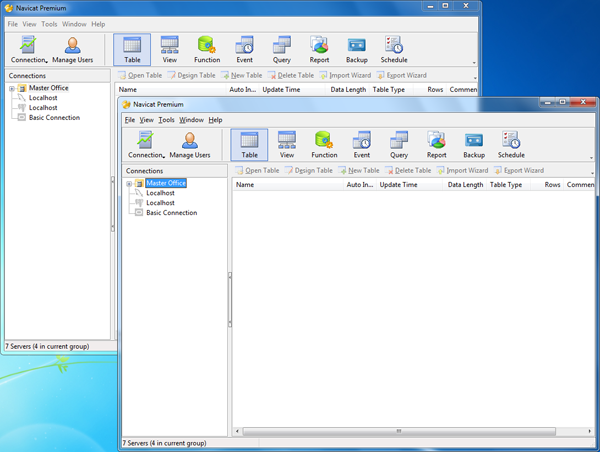600x452 pixels.
Task: Open File menu in back window
Action: point(13,24)
